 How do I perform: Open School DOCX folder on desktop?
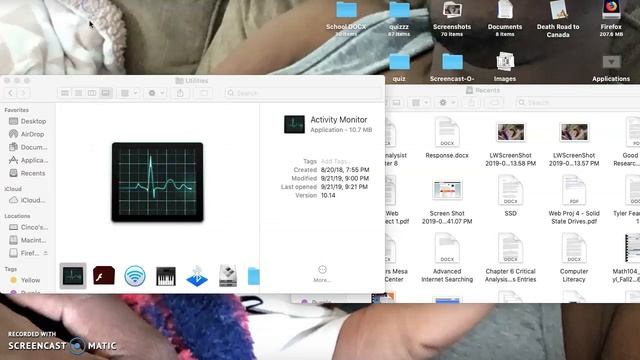pyautogui.click(x=346, y=18)
